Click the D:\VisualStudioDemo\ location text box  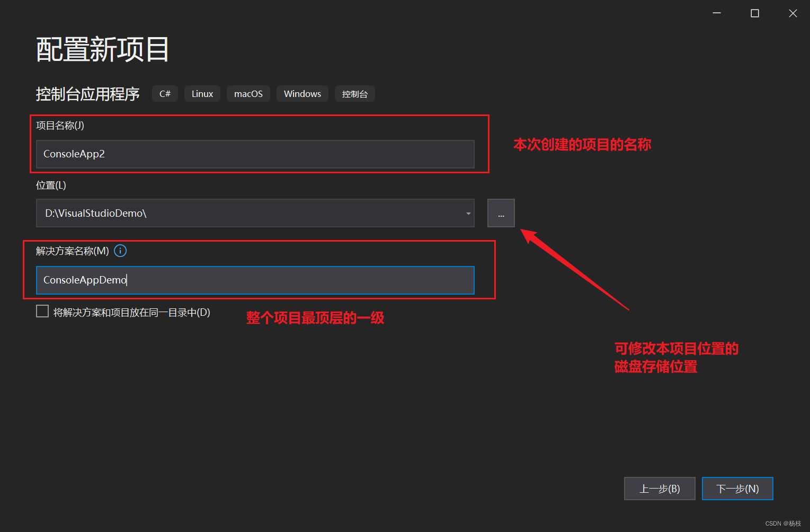238,213
